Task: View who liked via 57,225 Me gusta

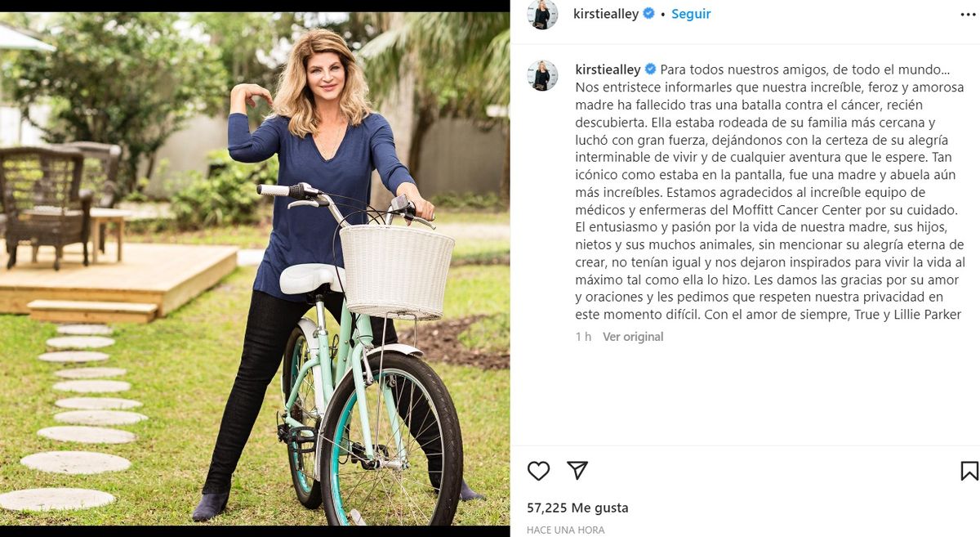Action: (x=577, y=508)
